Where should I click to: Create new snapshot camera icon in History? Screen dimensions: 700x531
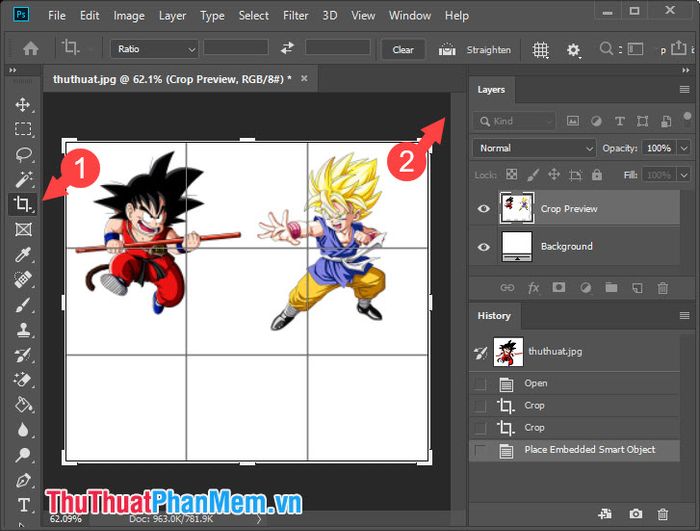click(636, 514)
